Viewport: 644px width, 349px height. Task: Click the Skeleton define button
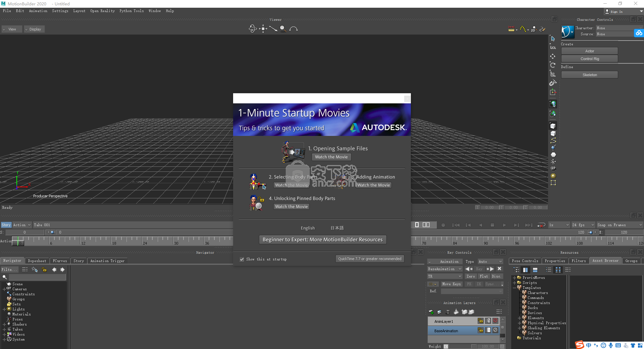coord(589,75)
